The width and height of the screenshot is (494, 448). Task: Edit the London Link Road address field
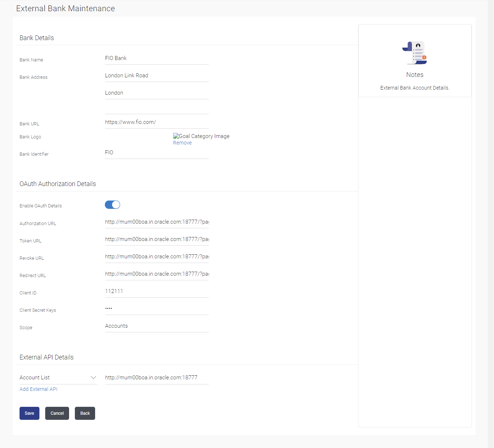click(x=157, y=76)
